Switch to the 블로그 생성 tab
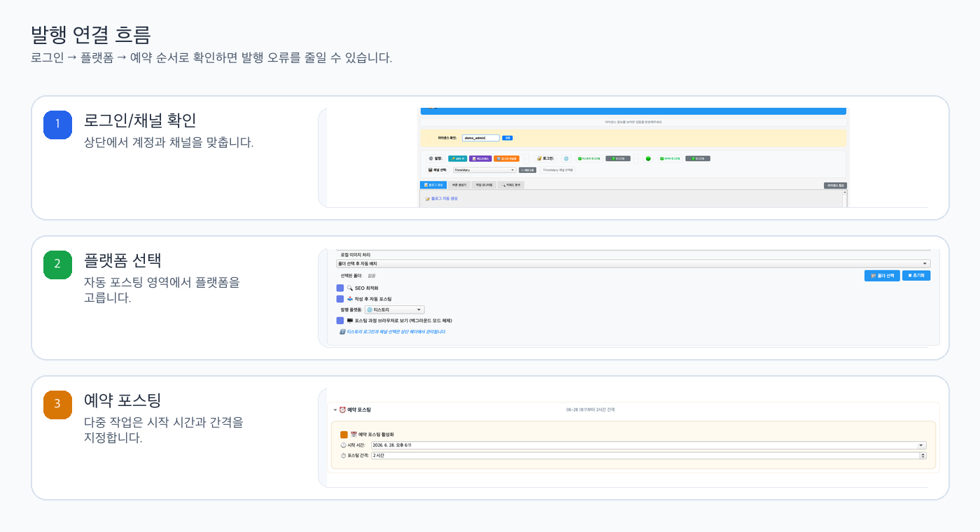Viewport: 980px width, 532px height. coord(433,185)
